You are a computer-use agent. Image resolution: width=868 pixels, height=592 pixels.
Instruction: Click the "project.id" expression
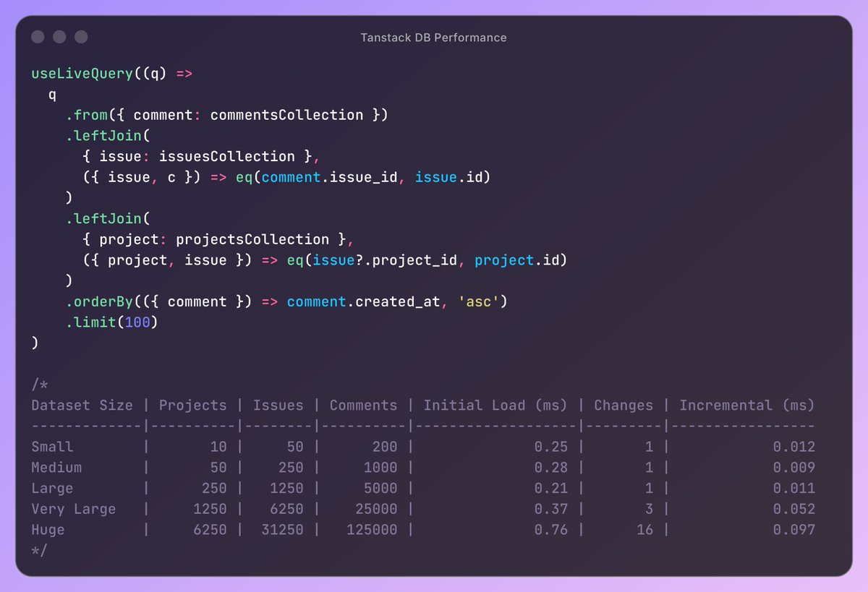[516, 260]
